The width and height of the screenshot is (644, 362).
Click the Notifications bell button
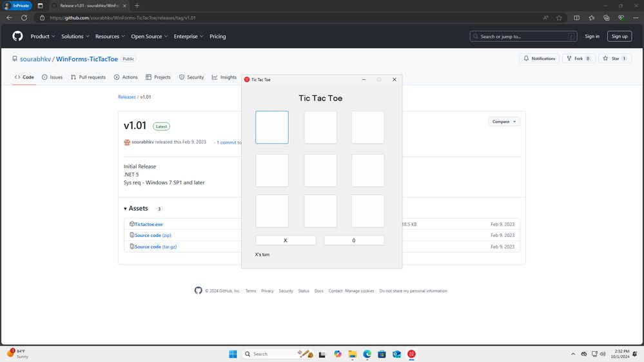click(540, 59)
